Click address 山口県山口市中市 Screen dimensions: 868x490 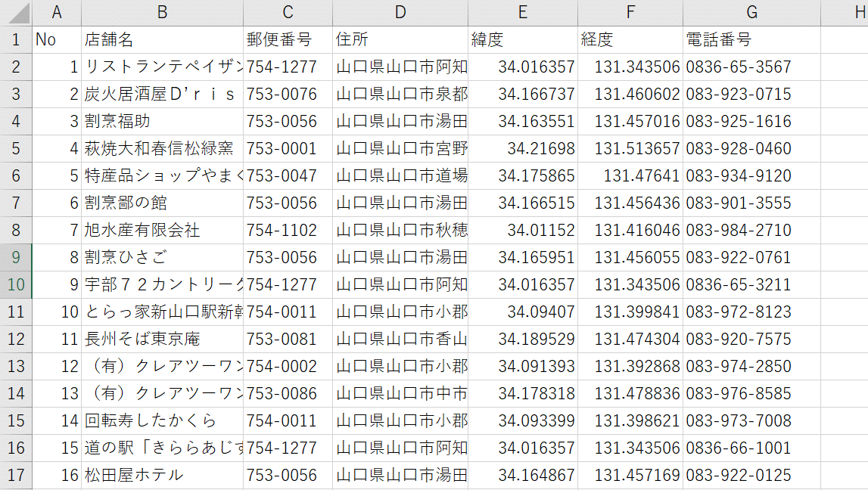pyautogui.click(x=400, y=394)
